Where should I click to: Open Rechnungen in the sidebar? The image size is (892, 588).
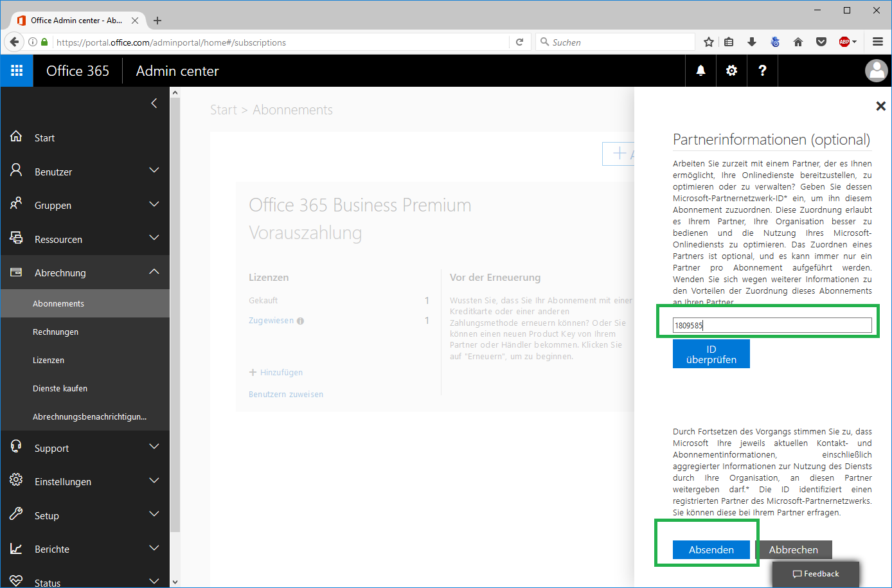click(x=56, y=332)
